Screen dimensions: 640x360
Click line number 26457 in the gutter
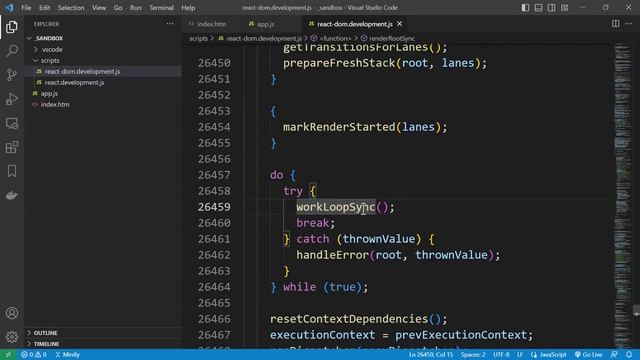click(214, 175)
